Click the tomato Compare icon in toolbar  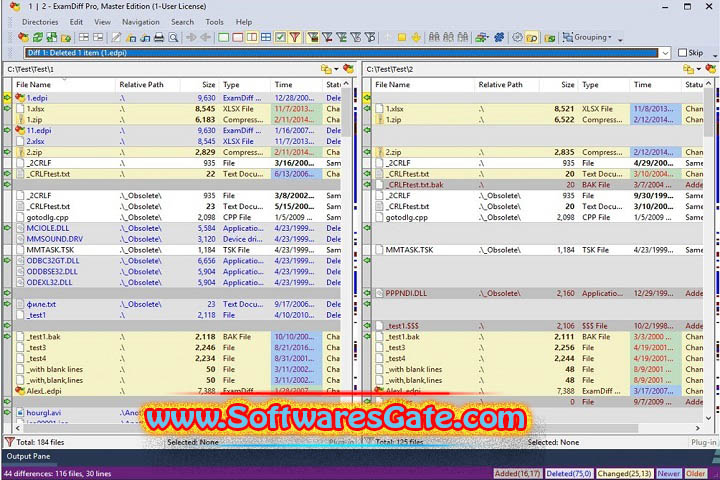click(23, 37)
